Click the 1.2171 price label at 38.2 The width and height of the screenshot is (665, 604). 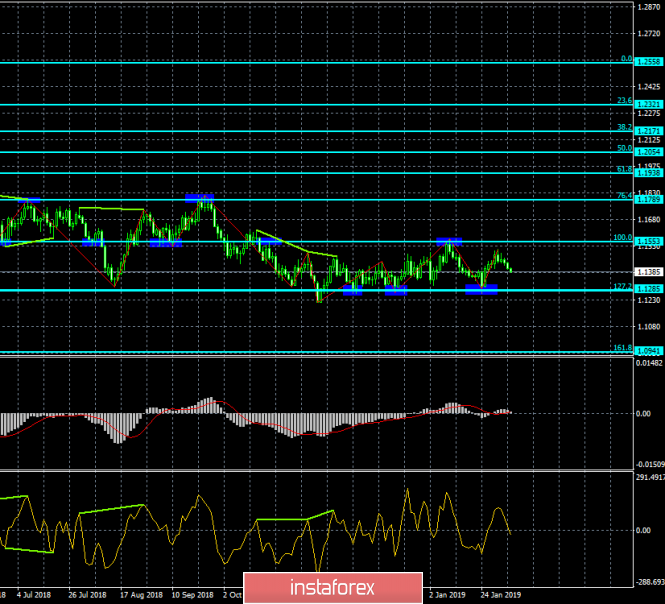649,131
